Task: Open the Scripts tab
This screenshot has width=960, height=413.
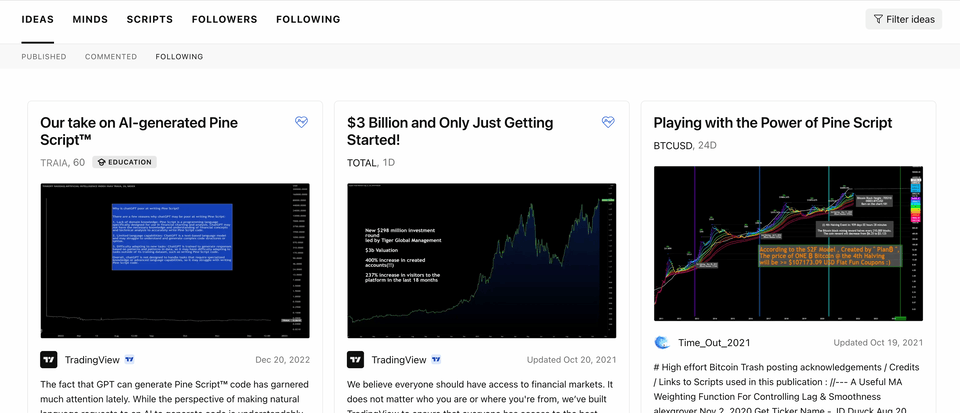Action: [x=149, y=20]
